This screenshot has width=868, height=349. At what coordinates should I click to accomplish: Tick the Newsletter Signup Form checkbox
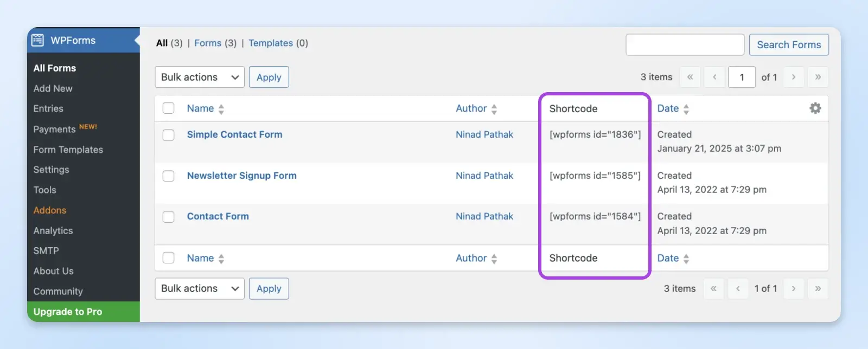click(169, 176)
